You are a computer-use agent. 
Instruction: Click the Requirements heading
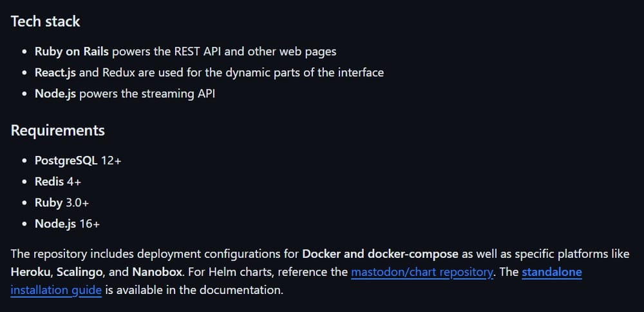click(57, 130)
